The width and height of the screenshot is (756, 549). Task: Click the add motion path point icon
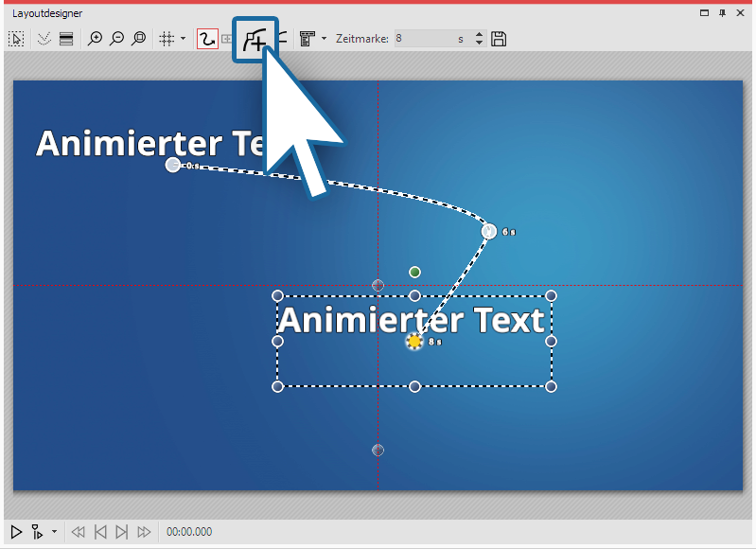255,39
